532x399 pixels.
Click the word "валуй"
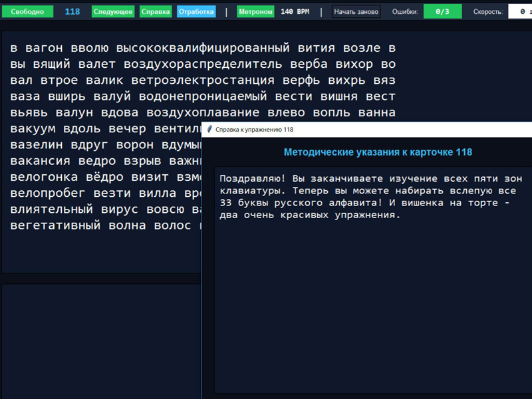112,96
